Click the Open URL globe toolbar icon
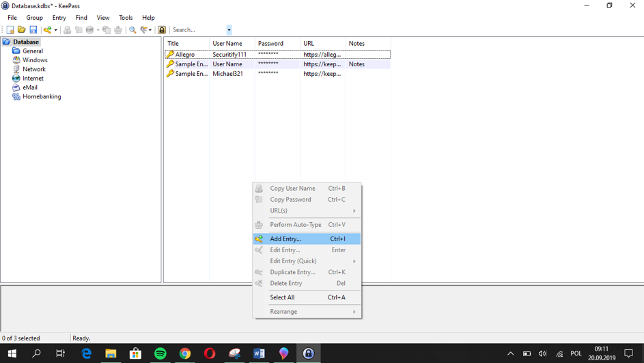This screenshot has width=644, height=363. pyautogui.click(x=89, y=30)
